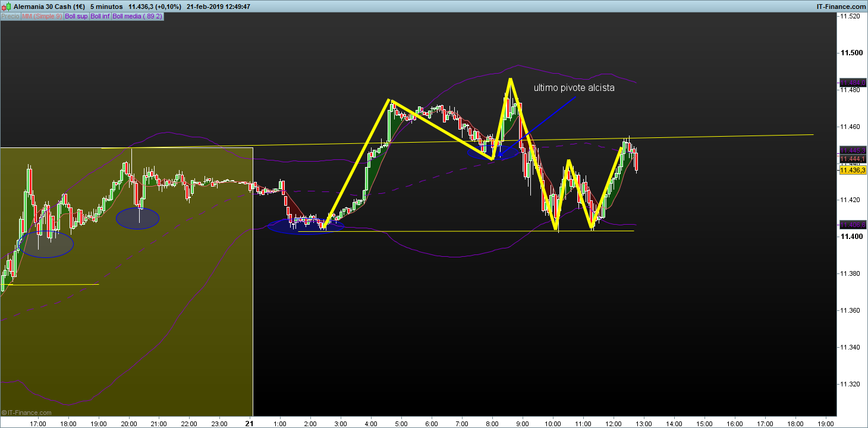Click the candlestick chart icon in title bar

click(7, 7)
